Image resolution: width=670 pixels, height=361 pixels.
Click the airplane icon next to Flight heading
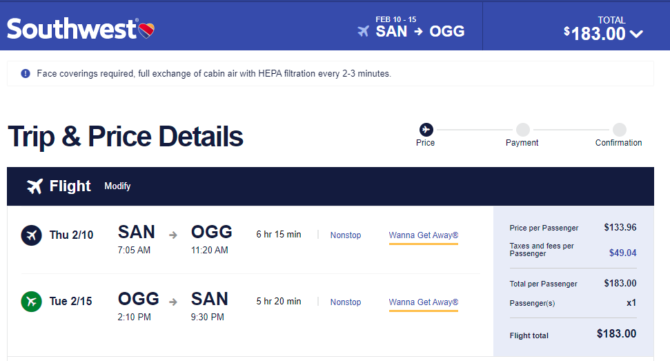[35, 186]
